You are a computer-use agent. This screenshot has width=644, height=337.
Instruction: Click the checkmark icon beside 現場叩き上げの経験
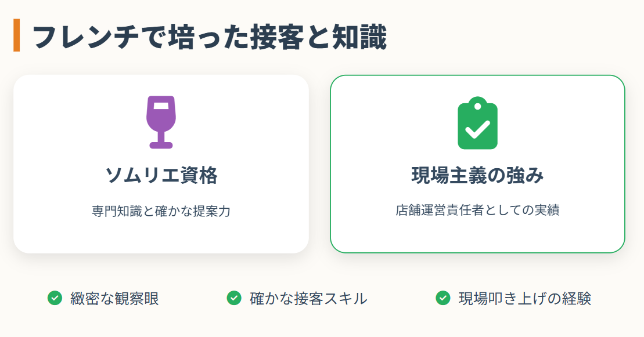point(442,299)
